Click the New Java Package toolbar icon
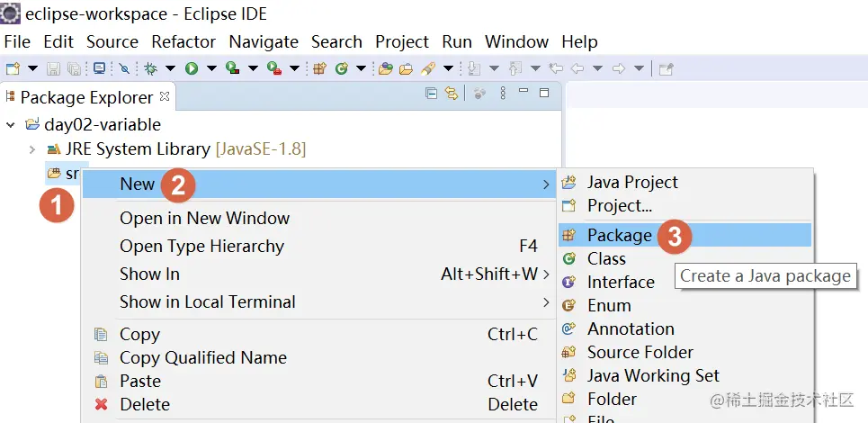The image size is (868, 423). (319, 68)
